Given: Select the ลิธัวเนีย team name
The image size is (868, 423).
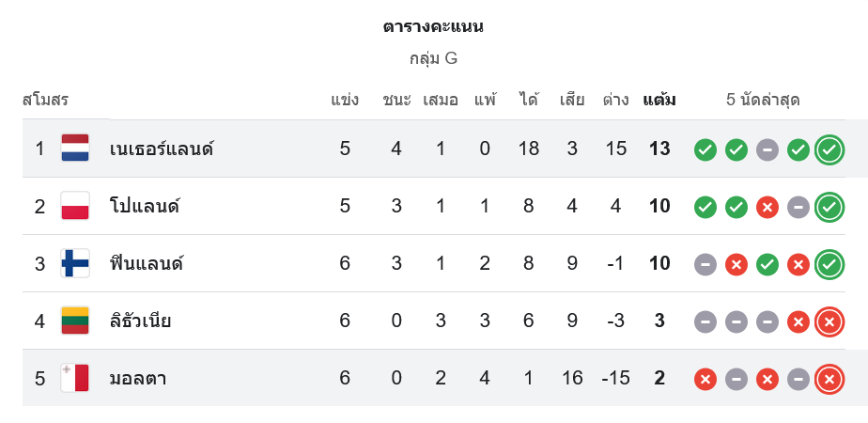Looking at the screenshot, I should point(140,321).
